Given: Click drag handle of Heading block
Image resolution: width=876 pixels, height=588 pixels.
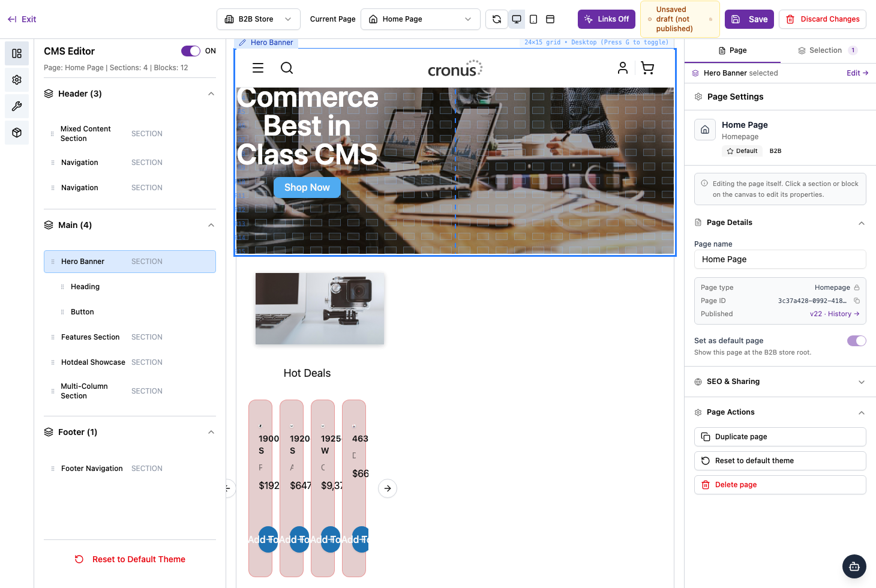Looking at the screenshot, I should (x=62, y=287).
